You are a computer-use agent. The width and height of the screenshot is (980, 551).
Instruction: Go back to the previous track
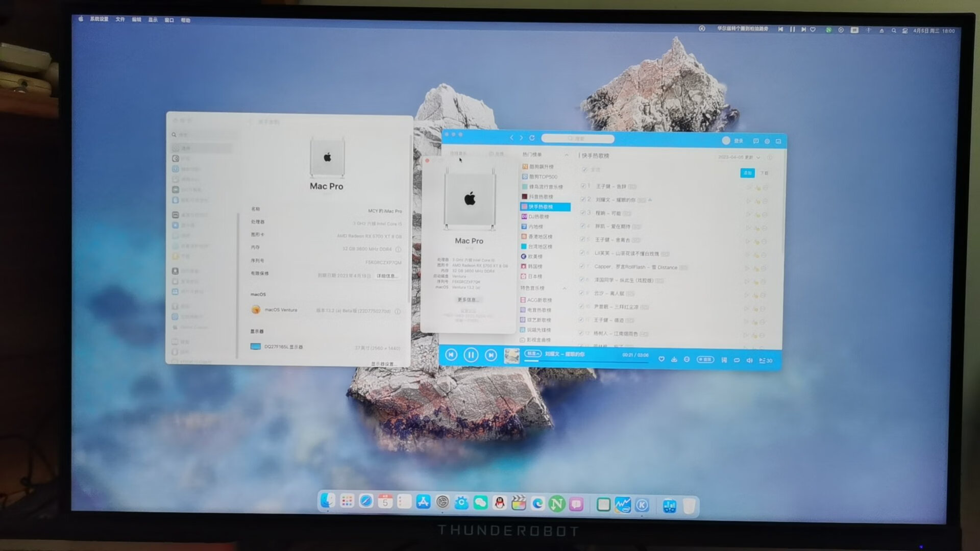451,355
